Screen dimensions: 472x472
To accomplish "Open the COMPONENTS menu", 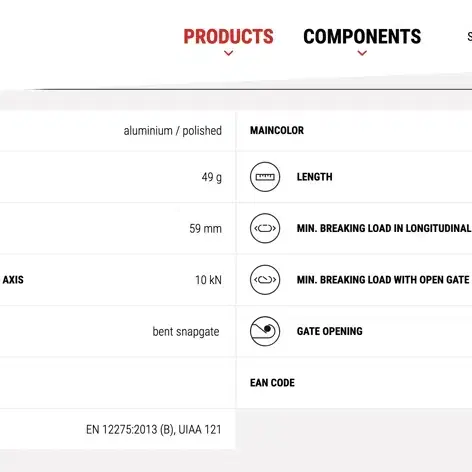I will (362, 36).
